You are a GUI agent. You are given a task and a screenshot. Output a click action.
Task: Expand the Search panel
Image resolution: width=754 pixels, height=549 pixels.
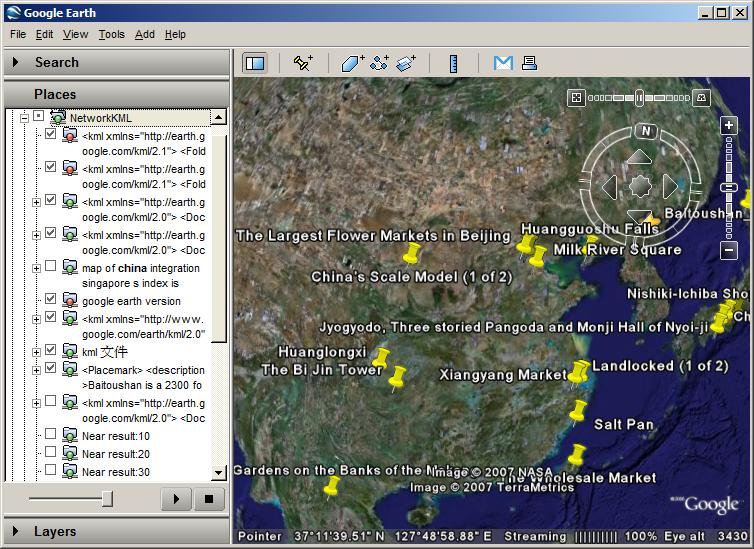[16, 62]
